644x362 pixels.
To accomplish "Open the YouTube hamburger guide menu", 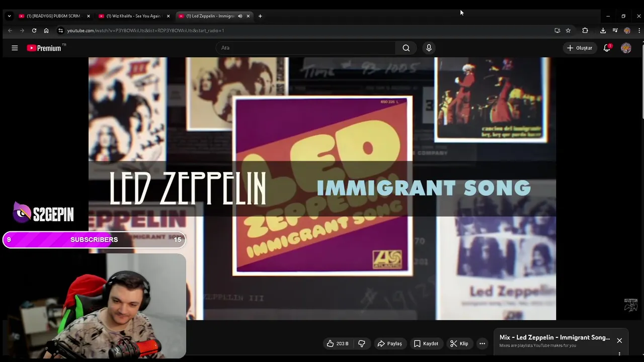I will (15, 48).
